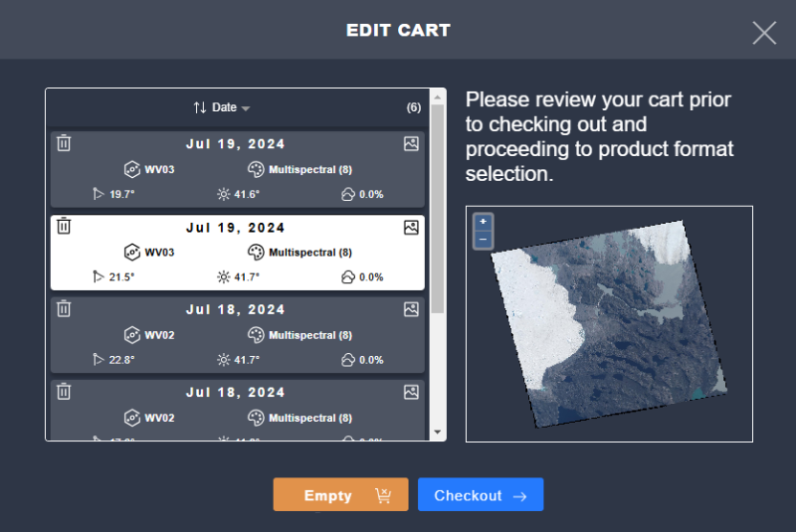Image resolution: width=796 pixels, height=532 pixels.
Task: Zoom out on the map preview
Action: click(483, 240)
